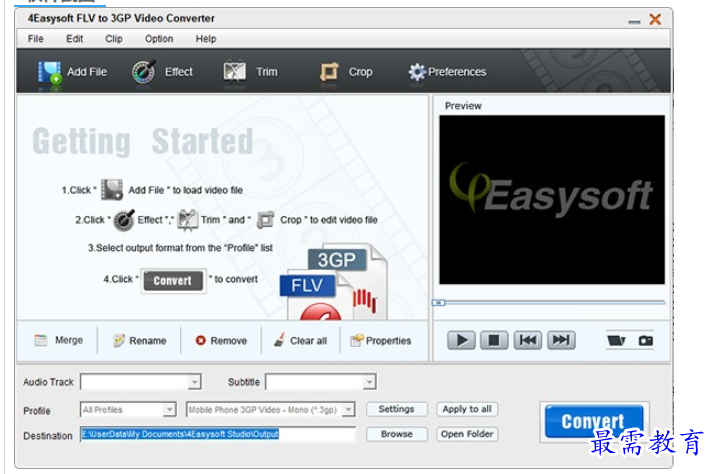Image resolution: width=712 pixels, height=474 pixels.
Task: Minimize the converter window
Action: point(634,21)
